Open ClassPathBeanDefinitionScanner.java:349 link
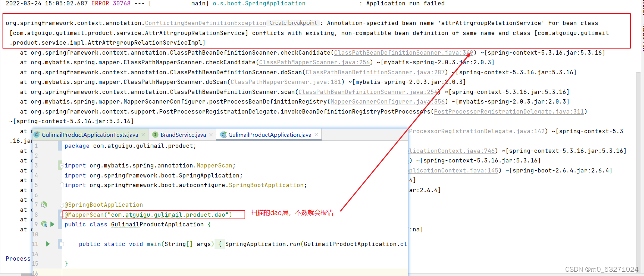Viewport: 644px width, 276px height. [x=403, y=53]
